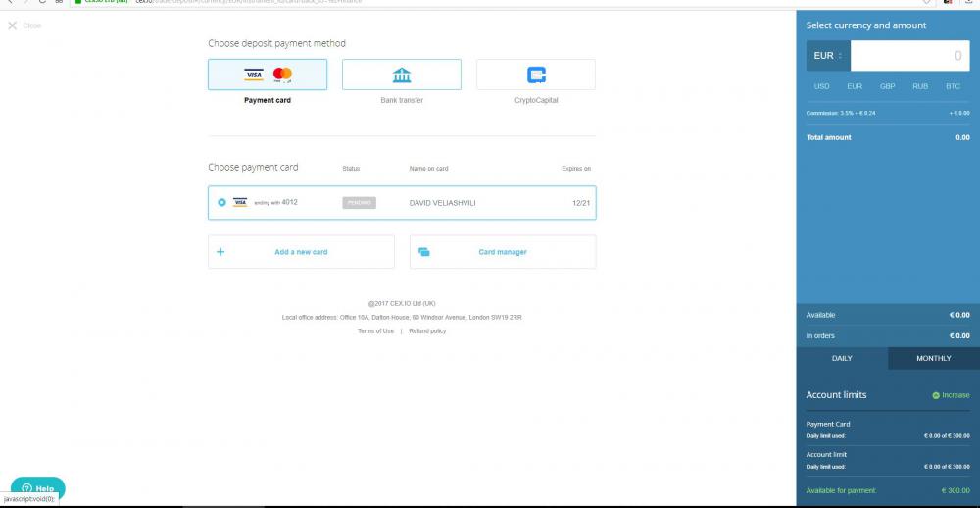Click the PENDING status badge

tap(360, 203)
